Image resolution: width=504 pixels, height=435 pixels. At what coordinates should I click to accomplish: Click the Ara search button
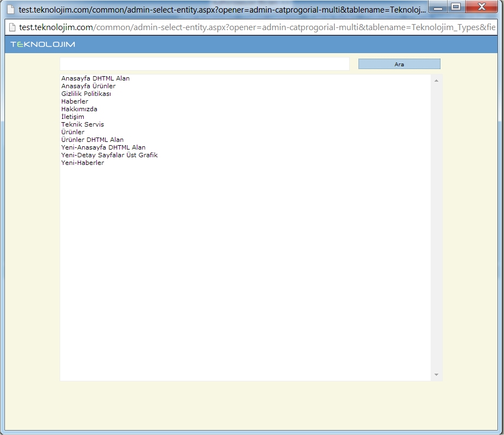(399, 64)
